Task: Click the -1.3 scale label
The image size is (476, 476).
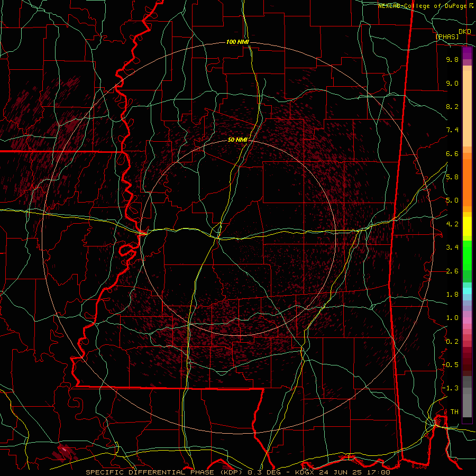Action: pos(451,388)
